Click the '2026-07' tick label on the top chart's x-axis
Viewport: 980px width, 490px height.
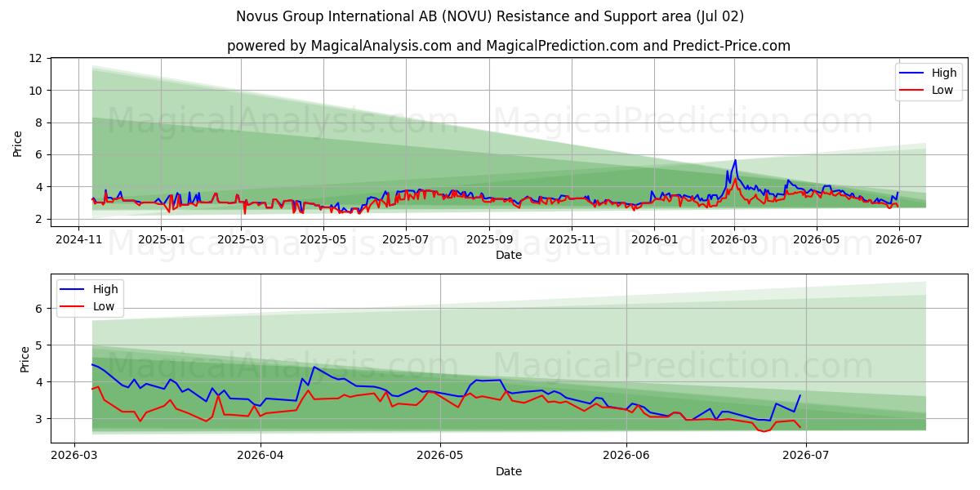point(899,239)
